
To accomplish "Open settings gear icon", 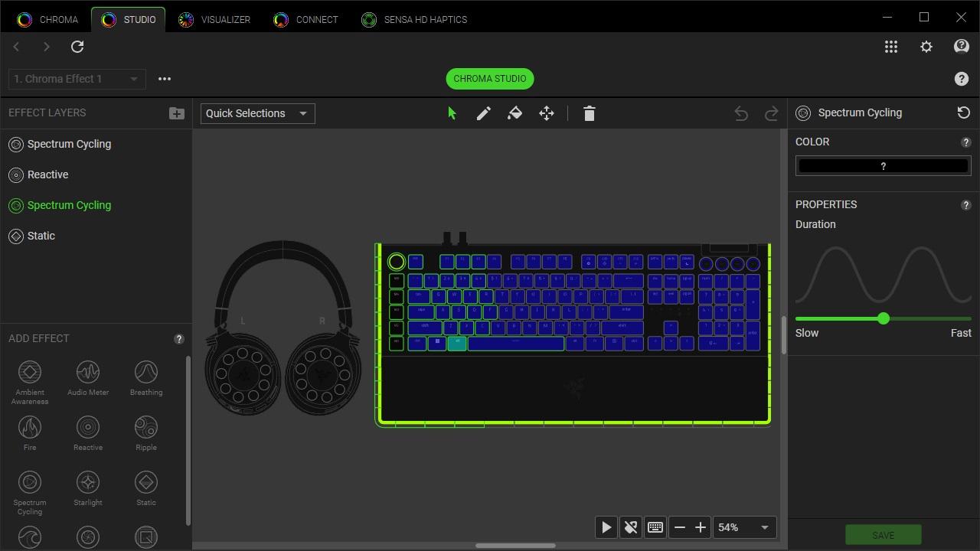I will [x=926, y=47].
